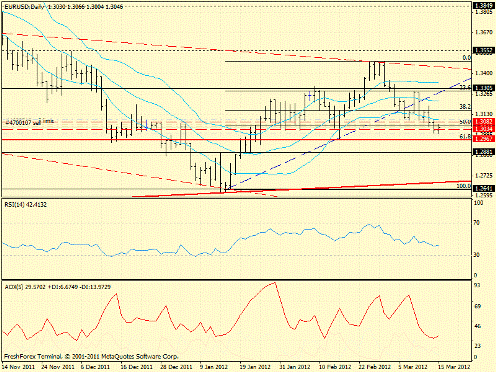This screenshot has height=372, width=496.
Task: Click the RSI(14) 42.4132 indicator label
Action: pyautogui.click(x=26, y=204)
